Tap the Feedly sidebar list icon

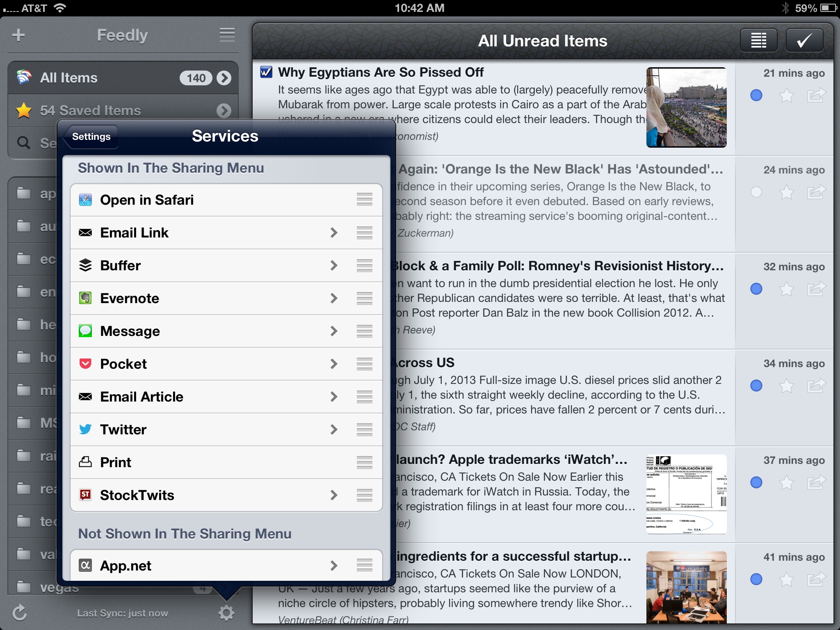[227, 35]
